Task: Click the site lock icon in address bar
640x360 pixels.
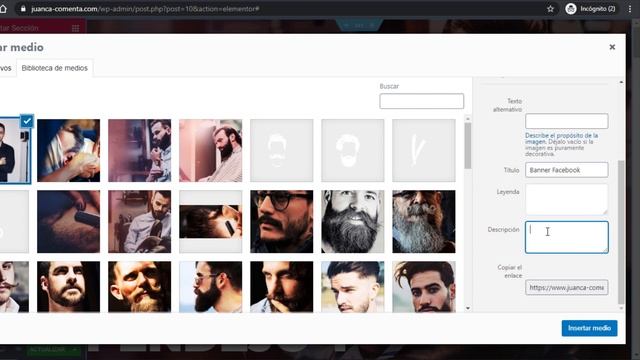Action: click(23, 9)
